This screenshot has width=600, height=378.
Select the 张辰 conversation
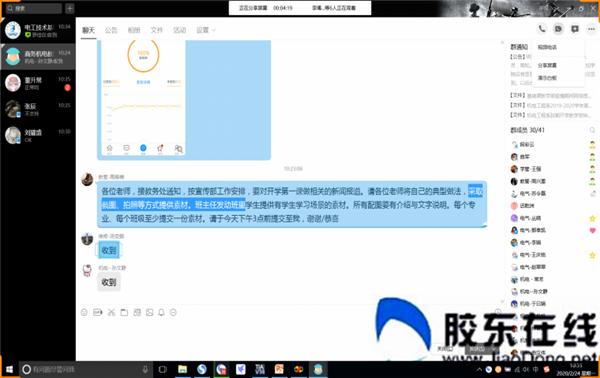(x=38, y=109)
